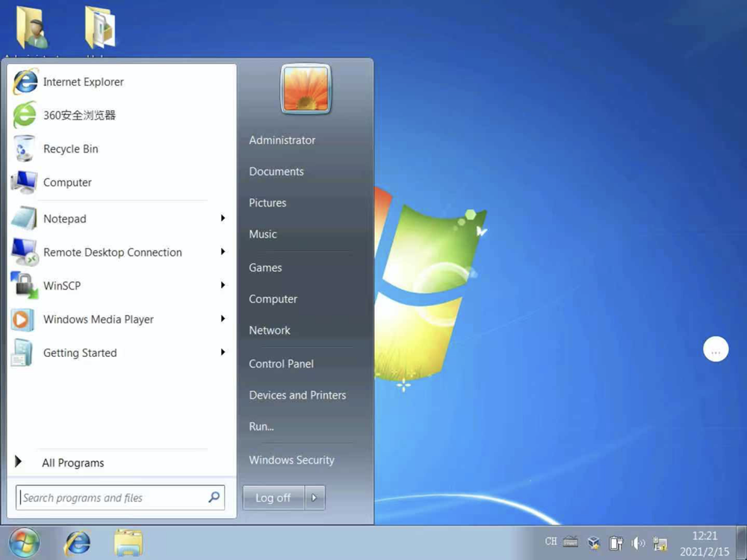Open Games from the Start menu
Image resolution: width=747 pixels, height=560 pixels.
(x=265, y=267)
